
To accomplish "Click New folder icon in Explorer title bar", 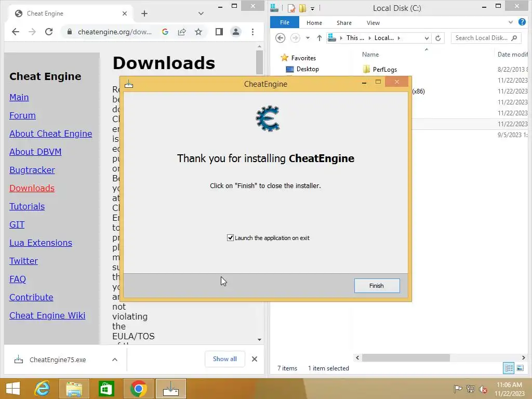I will point(302,8).
